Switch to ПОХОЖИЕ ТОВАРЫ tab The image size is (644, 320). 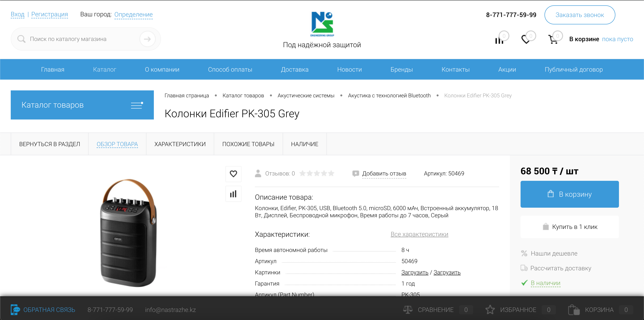pos(248,144)
